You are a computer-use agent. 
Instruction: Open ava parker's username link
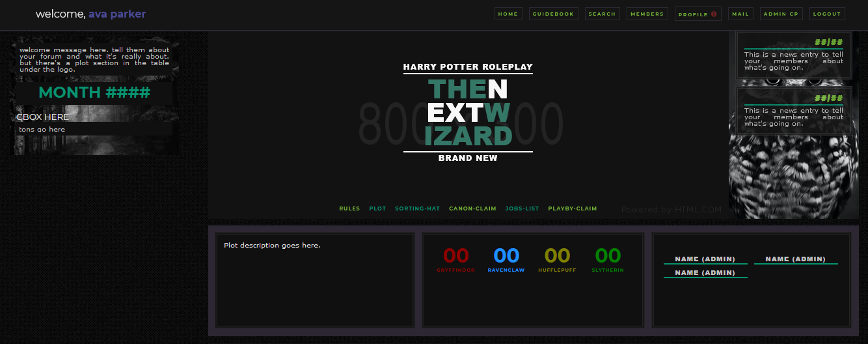117,14
